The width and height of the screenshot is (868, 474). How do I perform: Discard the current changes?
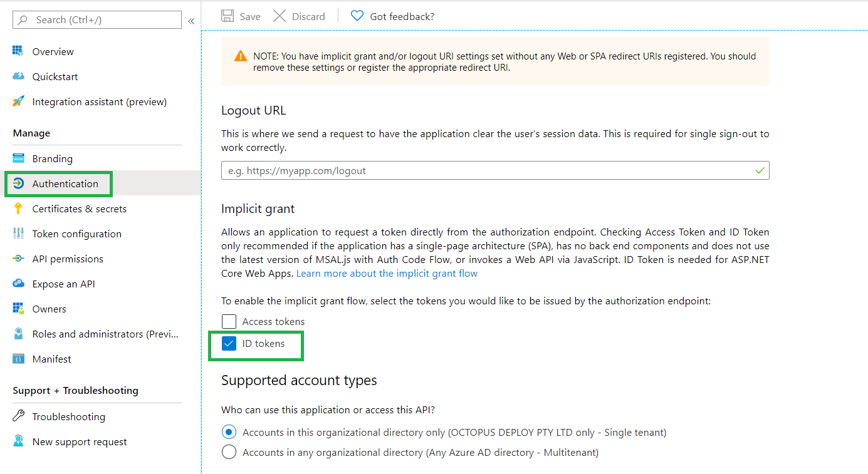(x=299, y=16)
